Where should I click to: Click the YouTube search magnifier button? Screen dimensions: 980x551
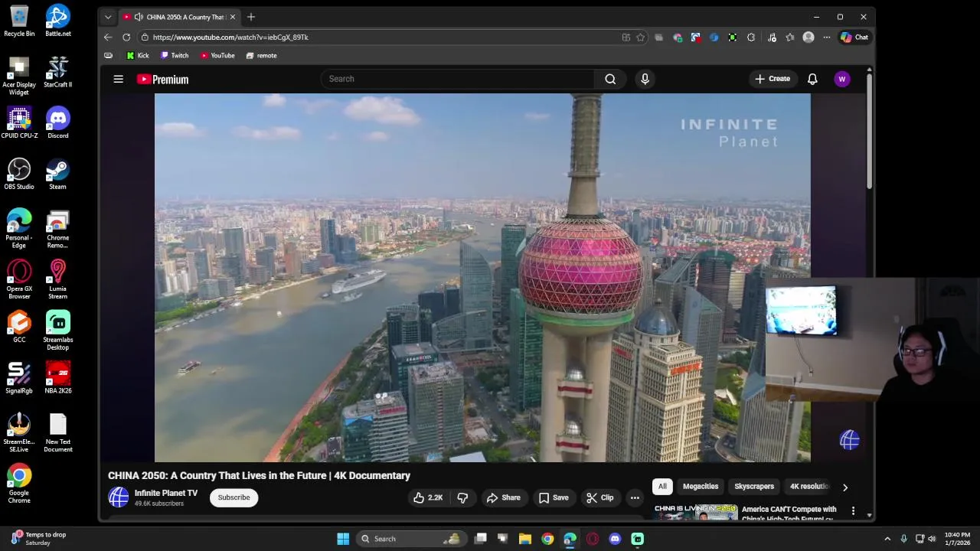tap(610, 79)
